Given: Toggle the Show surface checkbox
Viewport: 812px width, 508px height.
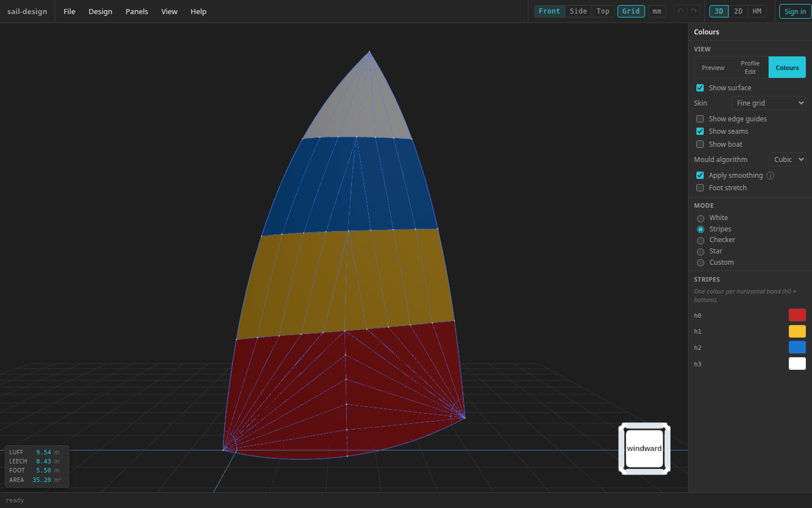Looking at the screenshot, I should click(x=700, y=88).
